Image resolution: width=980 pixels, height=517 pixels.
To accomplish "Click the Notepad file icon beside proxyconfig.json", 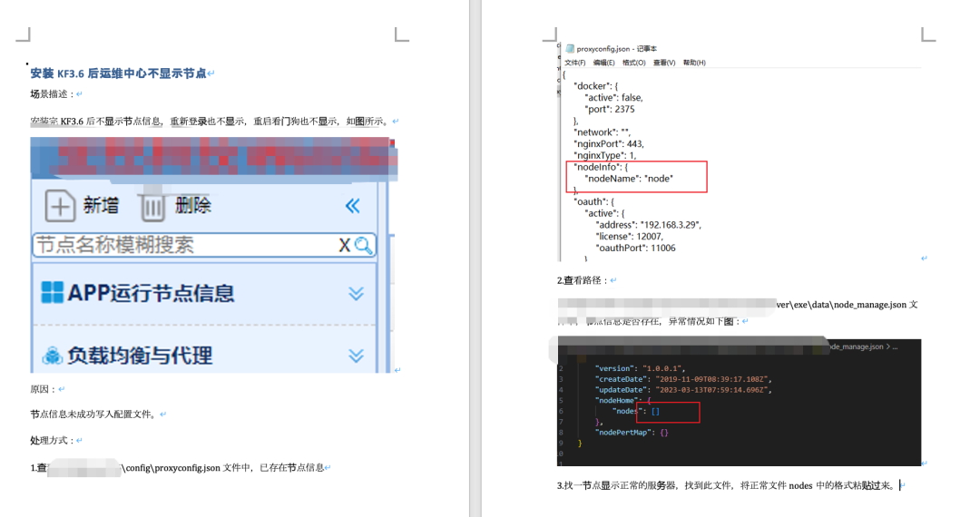I will pyautogui.click(x=570, y=49).
